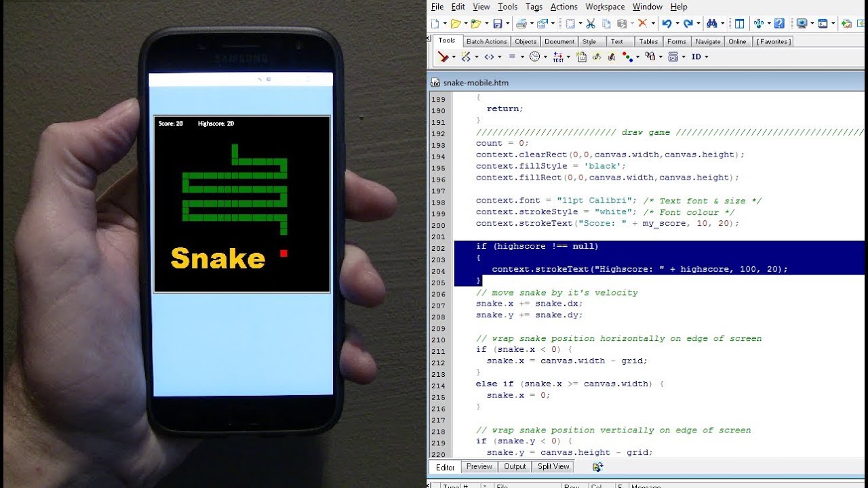This screenshot has width=868, height=488.
Task: Click the Copy icon in main toolbar
Action: (x=606, y=24)
